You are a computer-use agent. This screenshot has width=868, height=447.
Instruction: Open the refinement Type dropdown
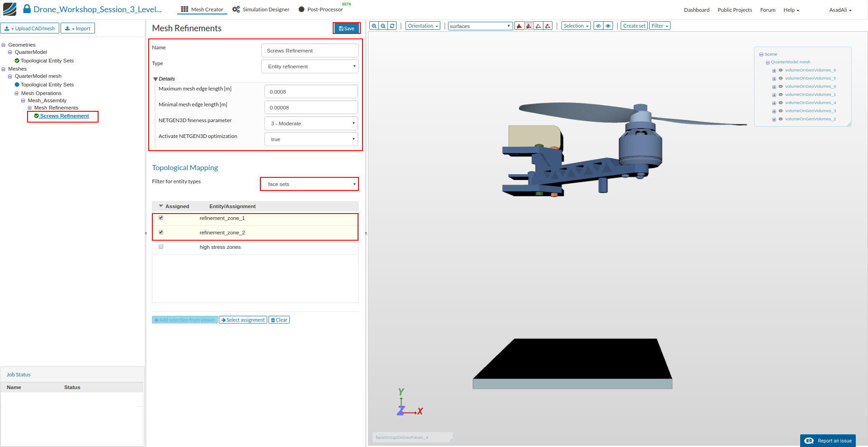[310, 67]
